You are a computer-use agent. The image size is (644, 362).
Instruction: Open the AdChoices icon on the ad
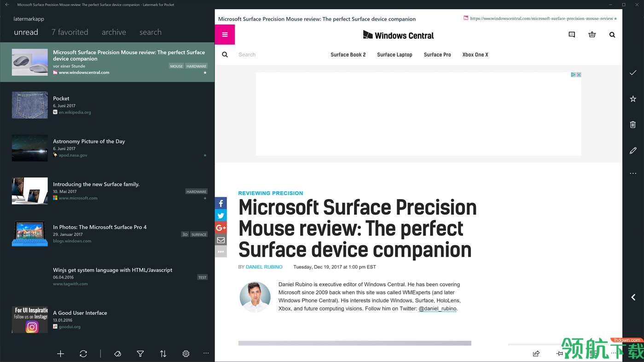click(x=574, y=75)
